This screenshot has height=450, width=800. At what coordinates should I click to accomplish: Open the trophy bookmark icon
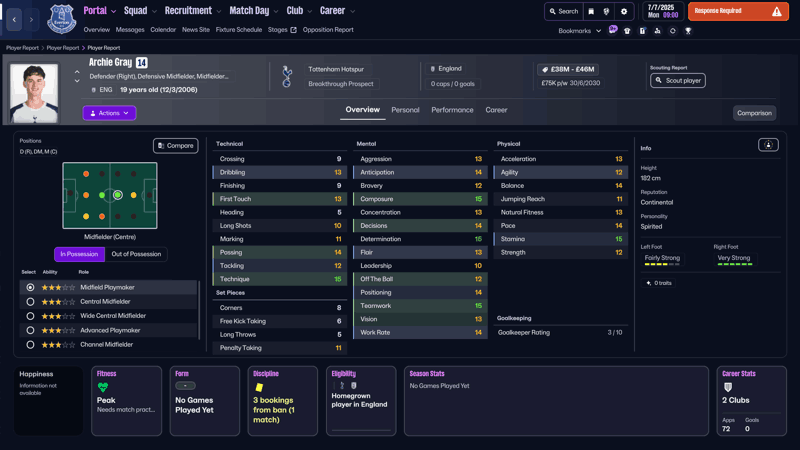tap(688, 31)
